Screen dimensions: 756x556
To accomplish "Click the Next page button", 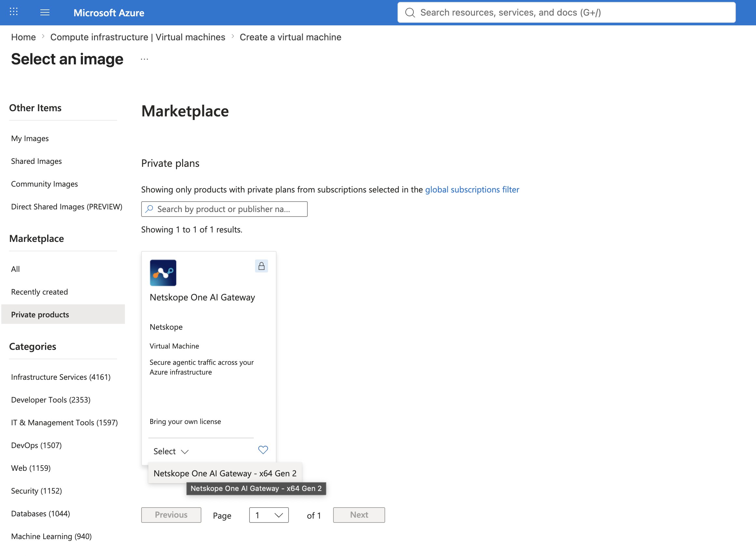I will 359,515.
